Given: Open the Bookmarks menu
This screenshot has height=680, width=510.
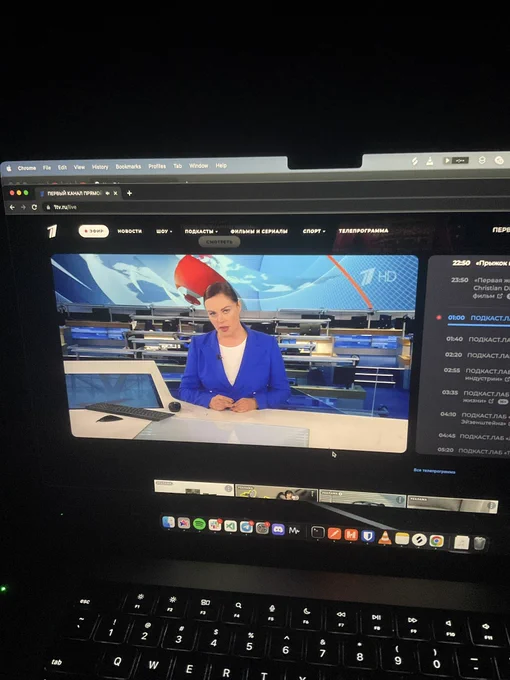Looking at the screenshot, I should [x=128, y=167].
